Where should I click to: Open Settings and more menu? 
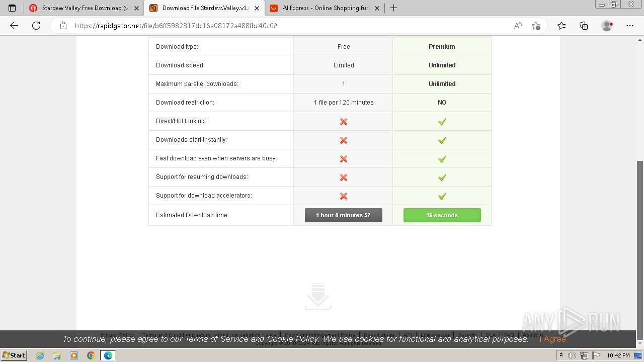coord(630,26)
